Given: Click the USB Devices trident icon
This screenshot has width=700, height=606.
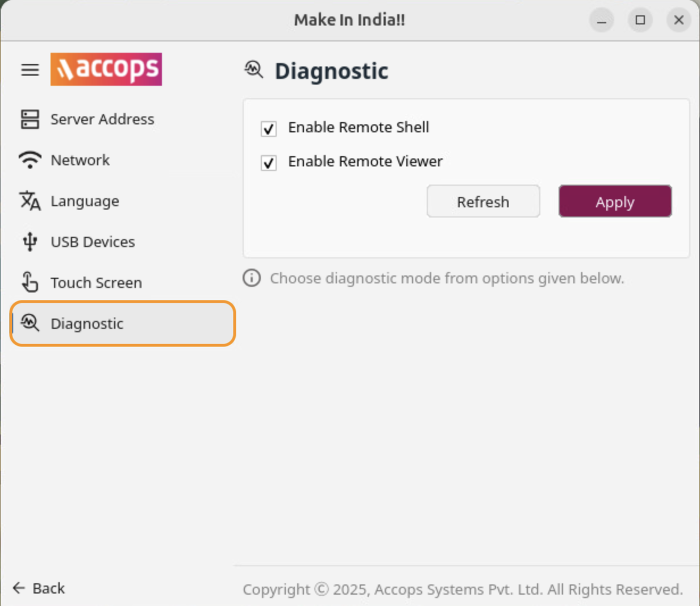Looking at the screenshot, I should (30, 242).
